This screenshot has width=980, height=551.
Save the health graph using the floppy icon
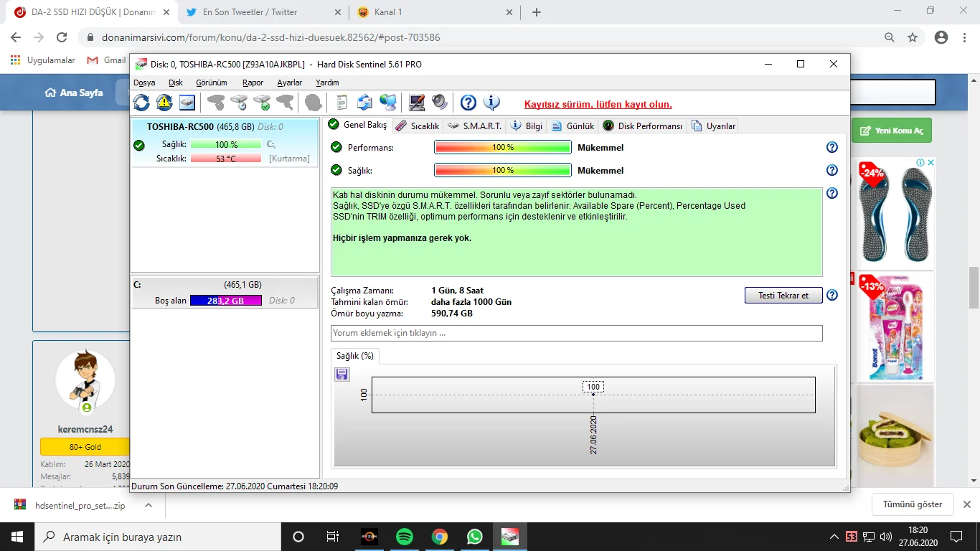pos(341,374)
